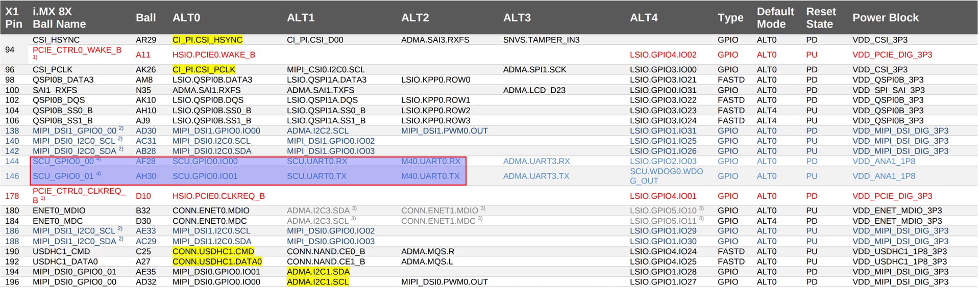Click the ball name 'PCIE_CTRL0_WAKE_B'
This screenshot has width=980, height=288.
77,50
